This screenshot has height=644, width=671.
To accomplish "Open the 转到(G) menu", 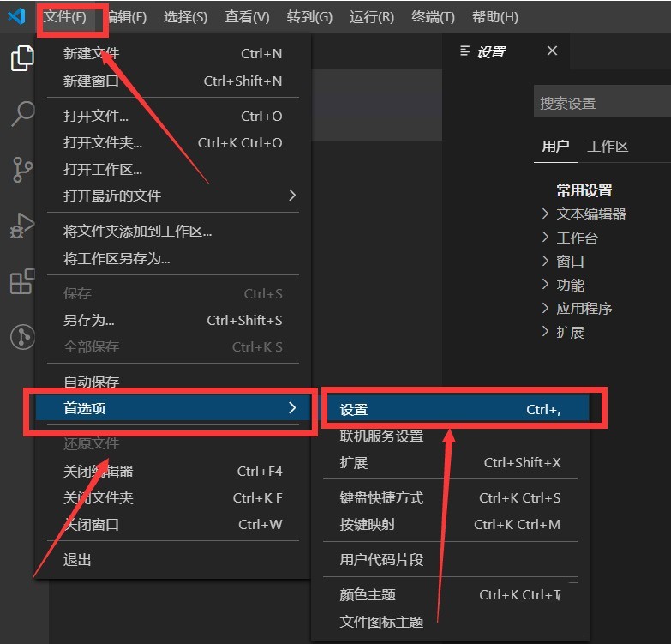I will 309,17.
